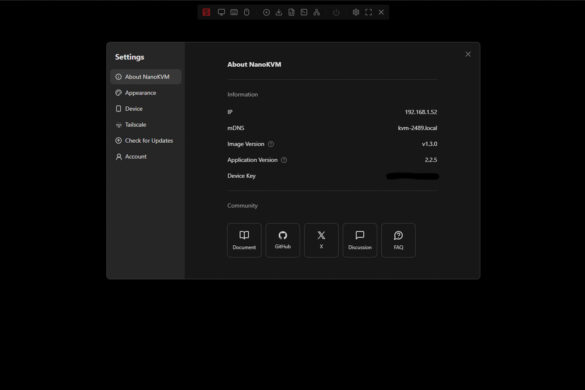Viewport: 585px width, 390px height.
Task: Open the virtual keyboard icon in toolbar
Action: point(234,12)
